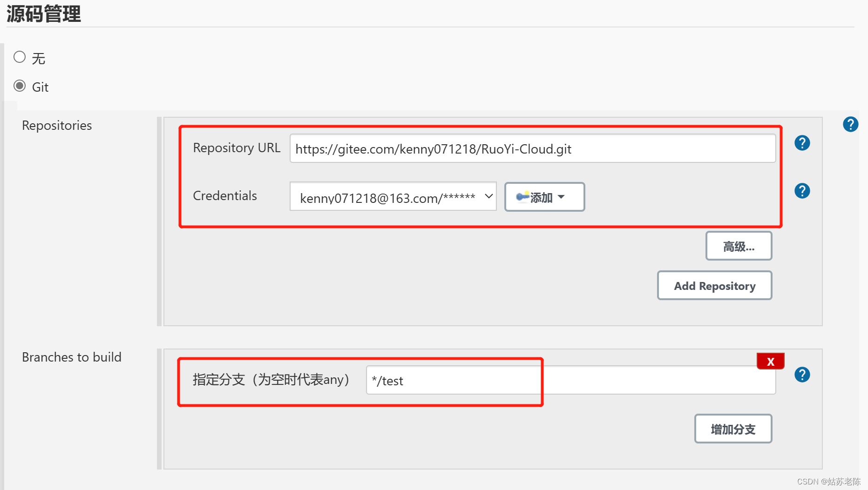This screenshot has width=868, height=490.
Task: Click the Repositories label
Action: (57, 126)
